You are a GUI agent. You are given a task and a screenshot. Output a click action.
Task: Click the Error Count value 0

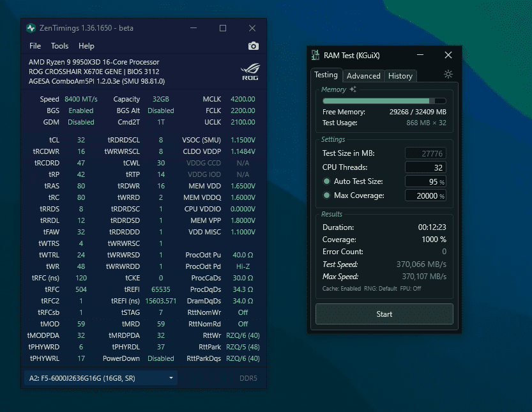coord(444,252)
